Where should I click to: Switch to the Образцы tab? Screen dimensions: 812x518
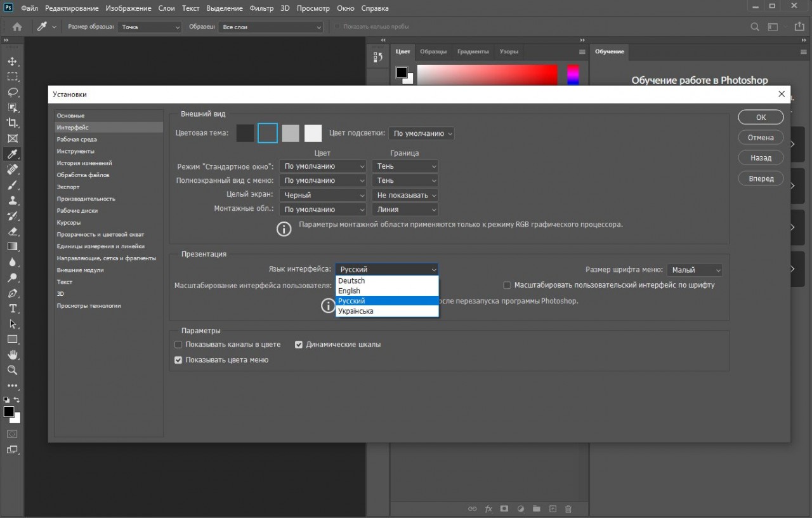[433, 51]
